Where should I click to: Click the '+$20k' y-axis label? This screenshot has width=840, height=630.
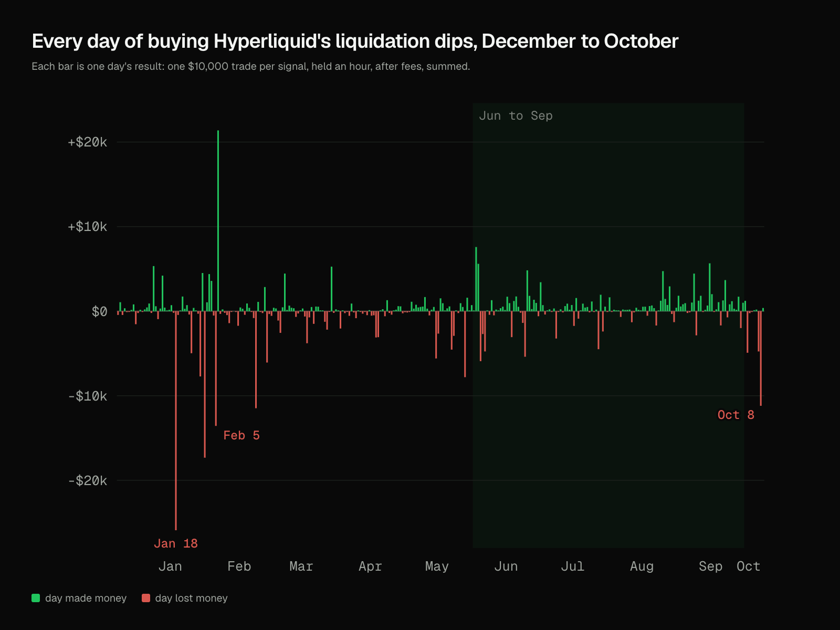click(87, 142)
